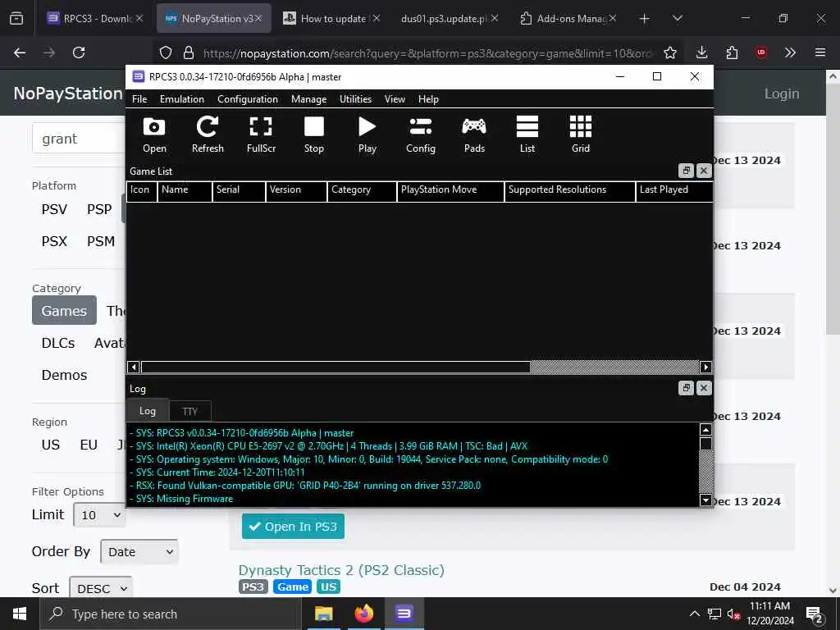Reload the browser page
Screen dimensions: 840x630
(x=79, y=52)
